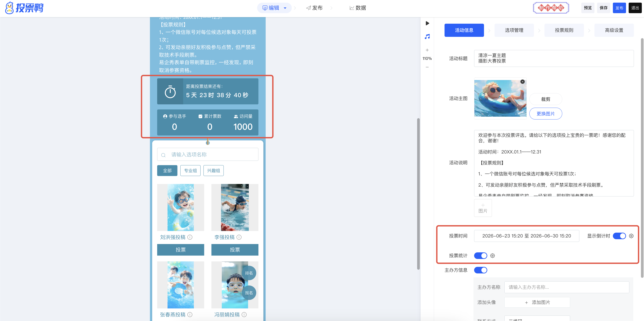Click the 参与选手 person icon
The height and width of the screenshot is (321, 644).
pos(165,116)
